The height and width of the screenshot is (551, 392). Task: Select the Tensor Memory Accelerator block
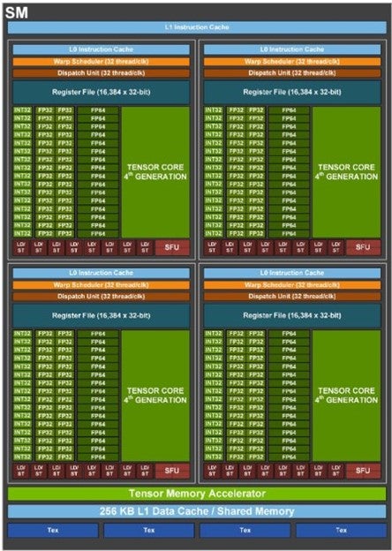click(x=197, y=494)
